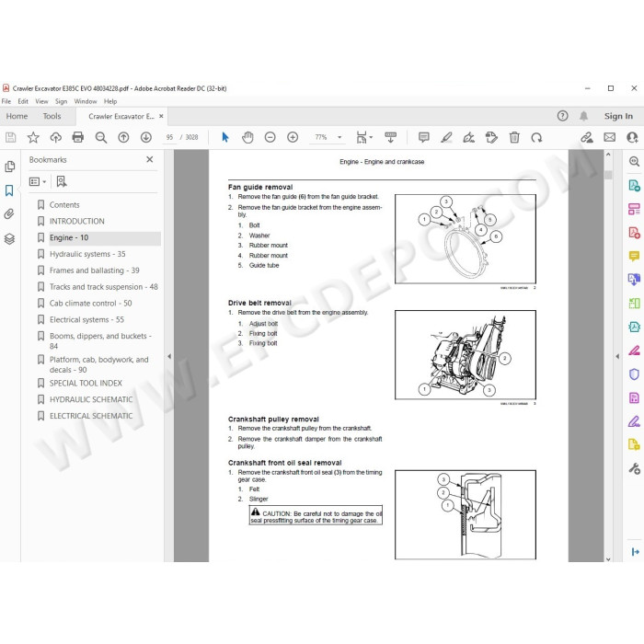Click the Save file icon

click(11, 137)
